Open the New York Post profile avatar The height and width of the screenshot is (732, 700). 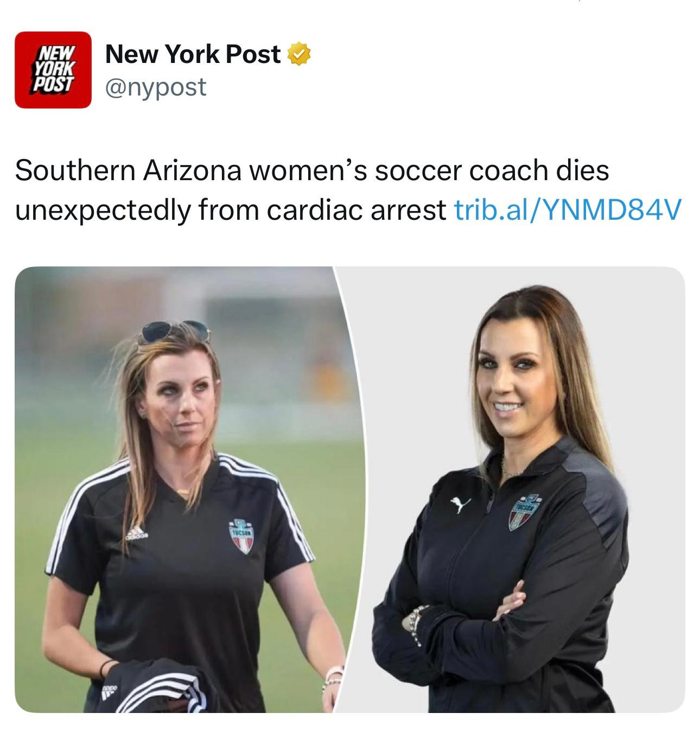53,70
